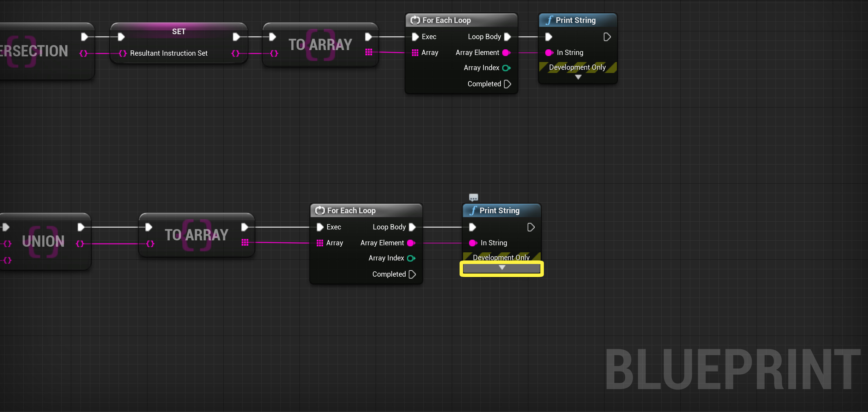Image resolution: width=868 pixels, height=412 pixels.
Task: Select the SET Resultant Instruction Set node
Action: click(x=178, y=31)
